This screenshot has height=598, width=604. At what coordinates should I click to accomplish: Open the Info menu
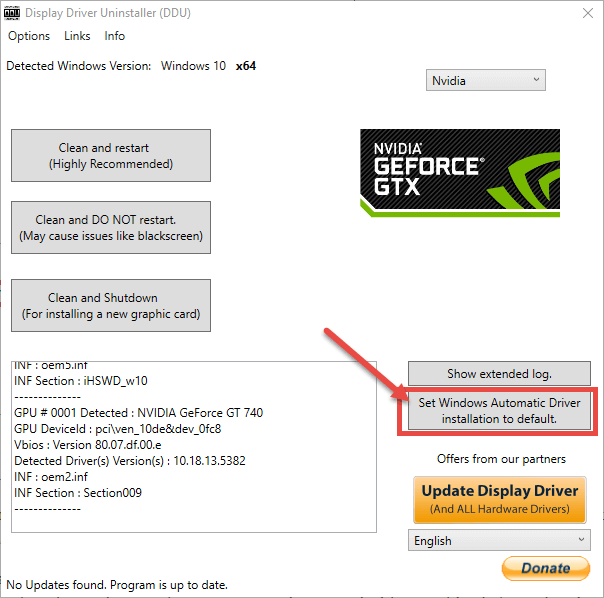(114, 36)
